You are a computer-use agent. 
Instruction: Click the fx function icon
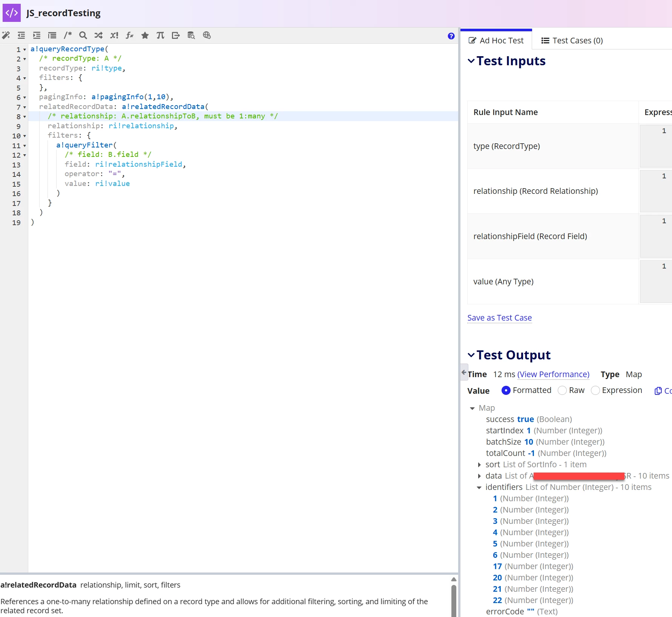(x=129, y=35)
